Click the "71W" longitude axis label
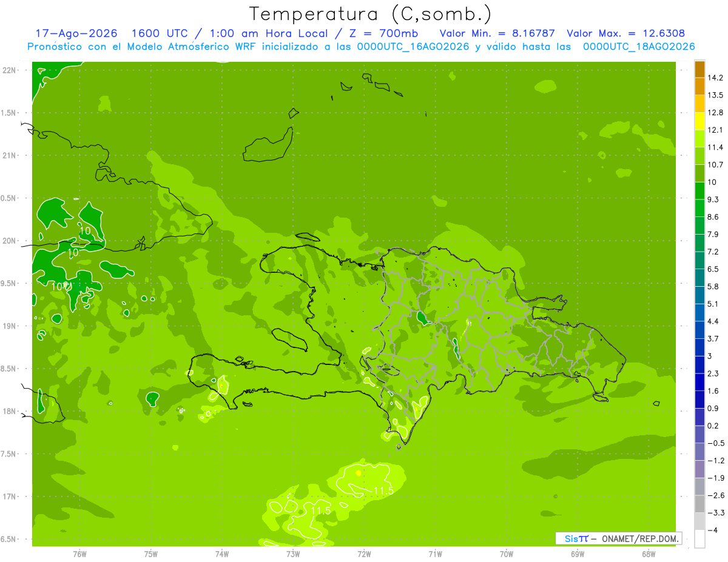 point(435,554)
